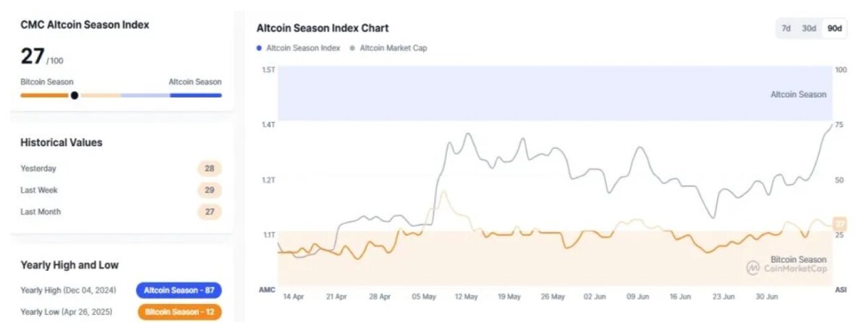Click the blue Altcoin Season bar segment

196,95
